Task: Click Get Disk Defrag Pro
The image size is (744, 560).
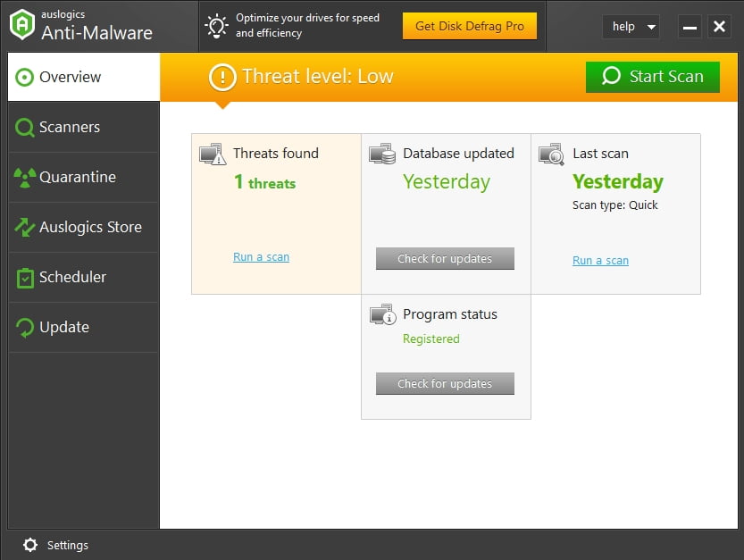Action: click(x=469, y=26)
